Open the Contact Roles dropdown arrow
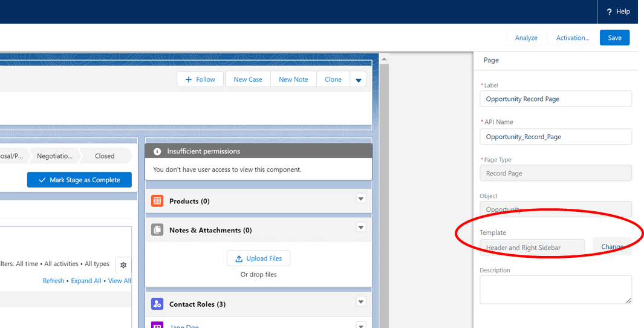The image size is (644, 328). click(361, 301)
